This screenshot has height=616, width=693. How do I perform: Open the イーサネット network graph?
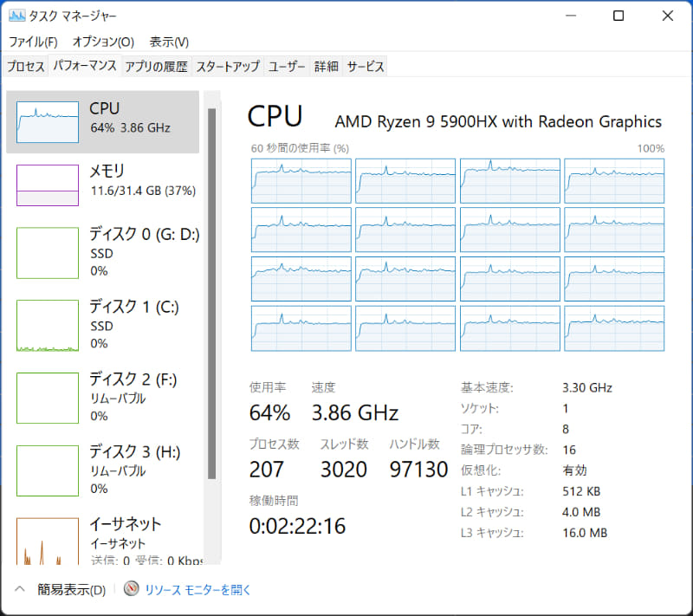(48, 541)
